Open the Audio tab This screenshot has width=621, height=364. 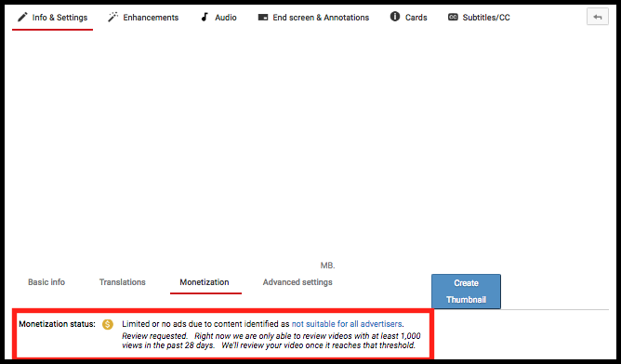tap(218, 18)
